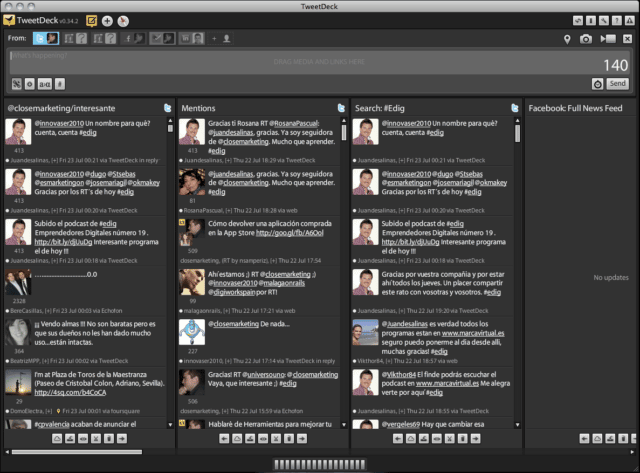Open settings via the wrench icon
The width and height of the screenshot is (640, 473).
(x=604, y=20)
